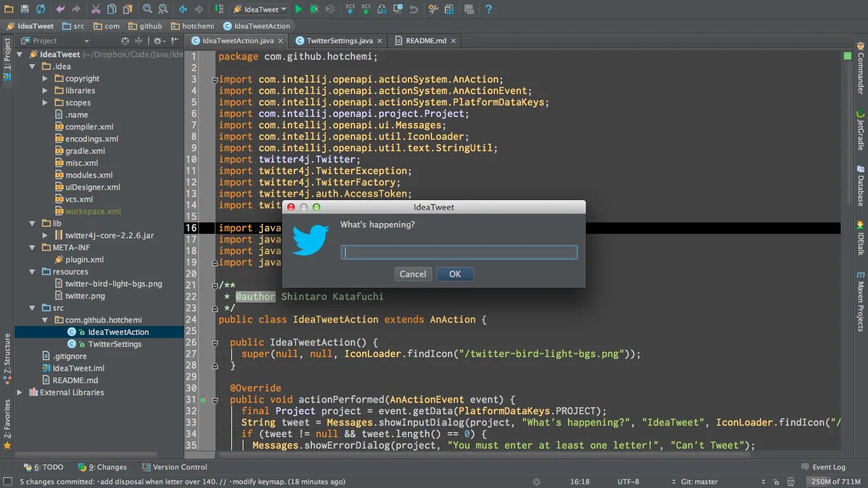
Task: Click the Cut scissors icon
Action: coord(95,9)
